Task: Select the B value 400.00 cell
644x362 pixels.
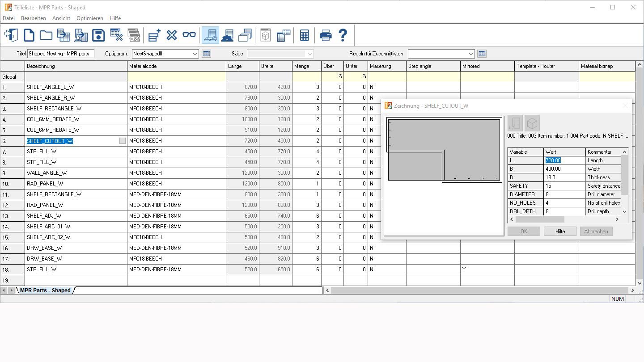Action: (564, 169)
